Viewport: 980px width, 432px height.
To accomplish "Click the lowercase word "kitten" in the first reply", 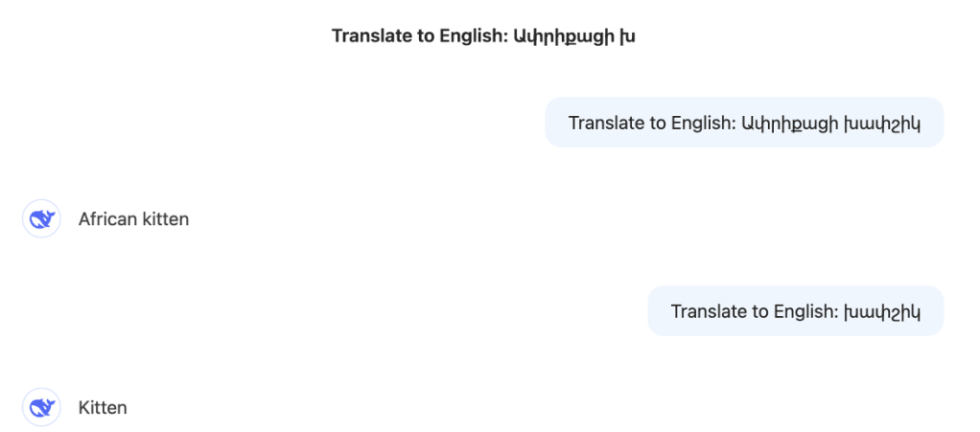I will [x=165, y=219].
